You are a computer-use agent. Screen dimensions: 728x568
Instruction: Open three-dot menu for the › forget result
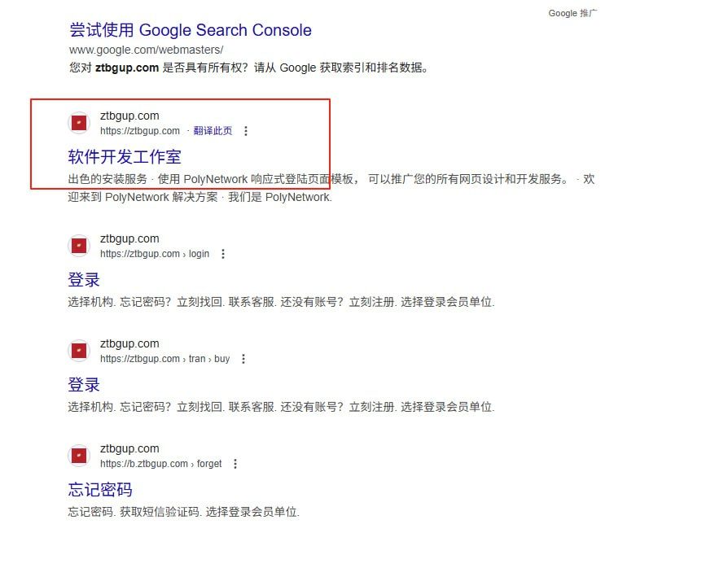[235, 464]
